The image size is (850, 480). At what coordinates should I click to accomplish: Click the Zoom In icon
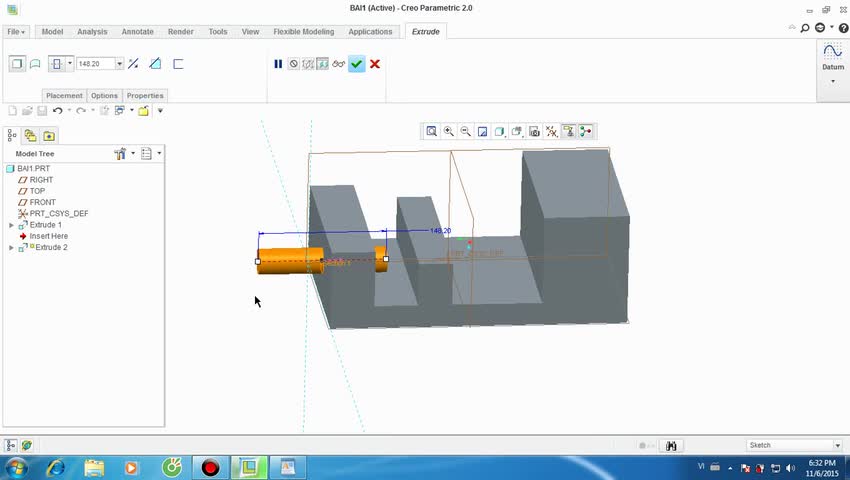449,131
